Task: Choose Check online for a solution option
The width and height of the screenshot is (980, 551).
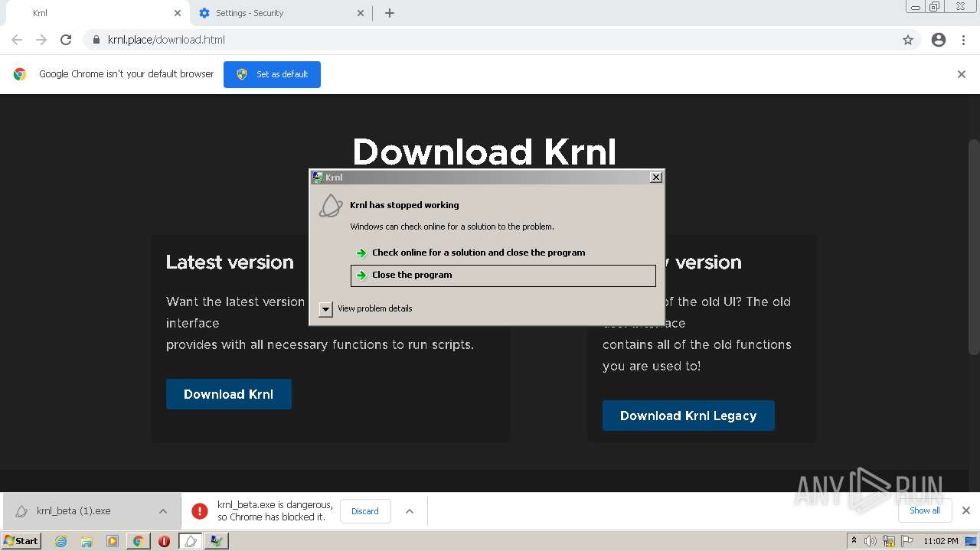Action: coord(503,253)
